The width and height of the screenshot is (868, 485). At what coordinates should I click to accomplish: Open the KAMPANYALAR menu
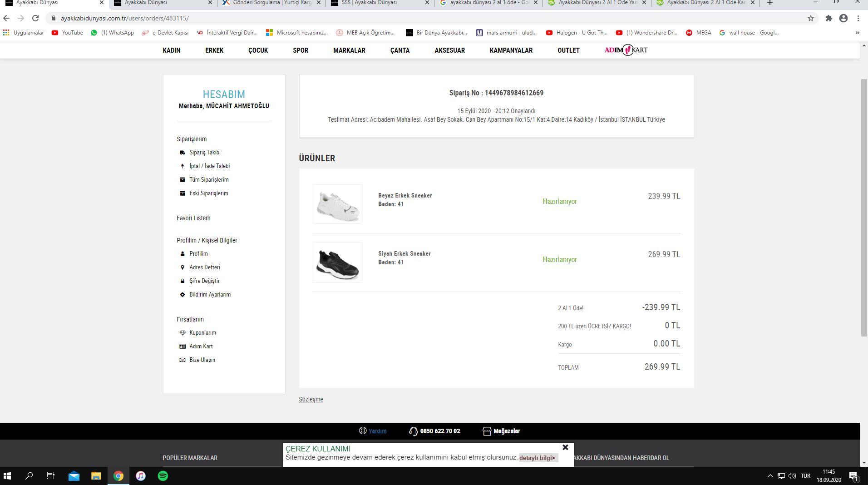coord(511,50)
